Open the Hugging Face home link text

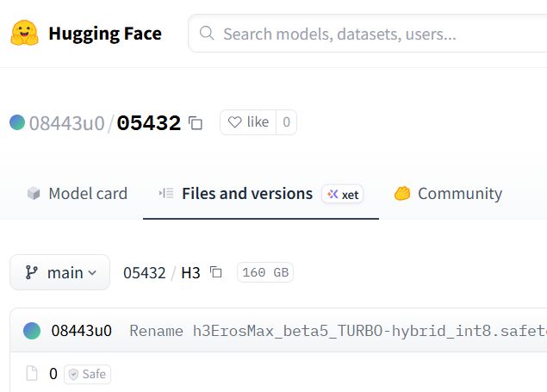[105, 34]
